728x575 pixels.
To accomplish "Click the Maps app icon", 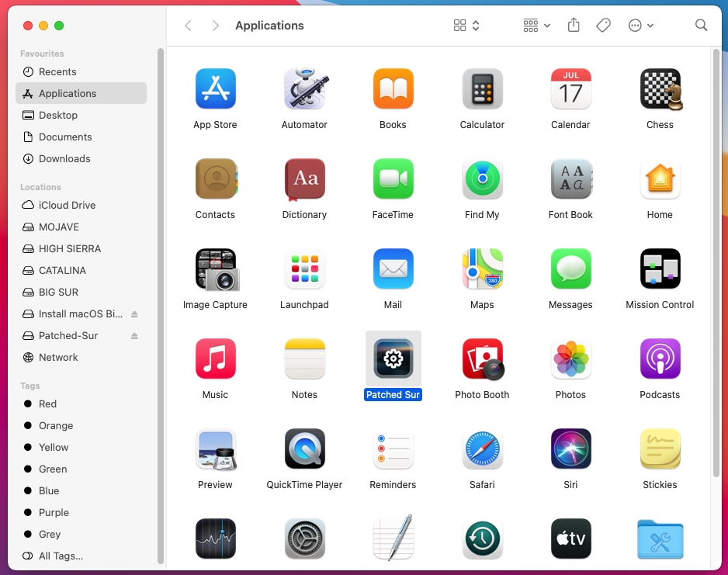I will (x=483, y=268).
